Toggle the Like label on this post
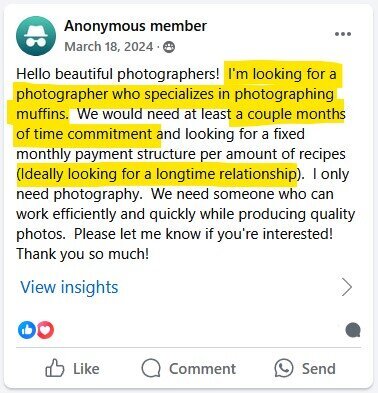The width and height of the screenshot is (378, 393). (86, 369)
